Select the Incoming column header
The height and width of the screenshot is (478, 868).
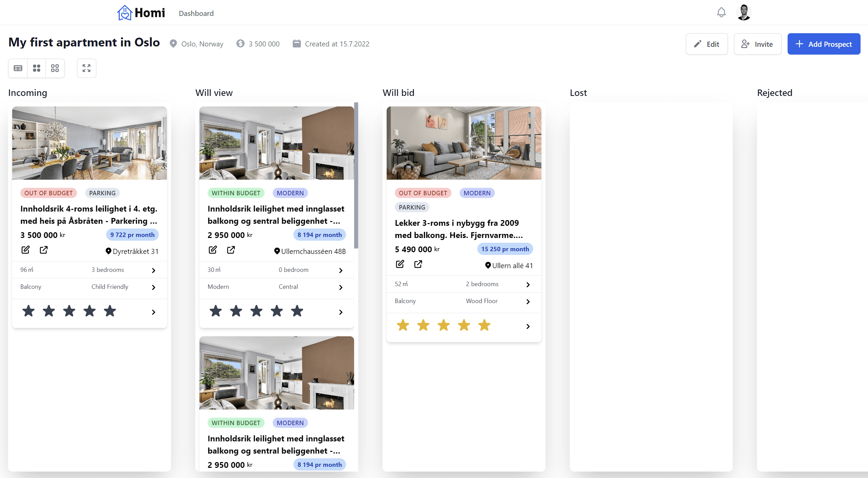[27, 93]
